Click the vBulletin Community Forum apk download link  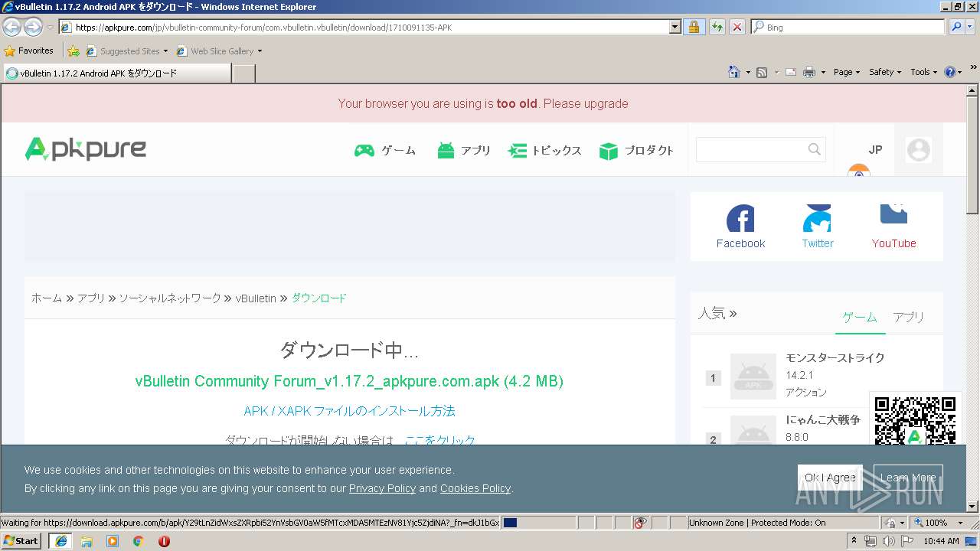(x=349, y=381)
